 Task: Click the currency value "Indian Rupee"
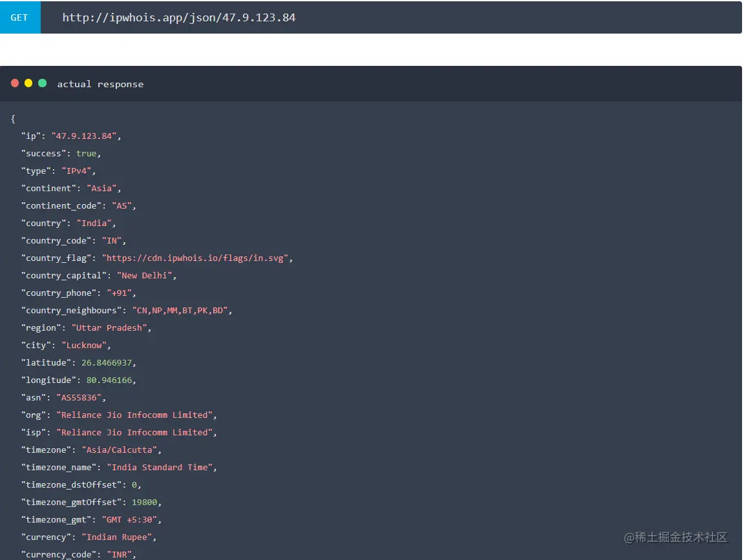tap(117, 537)
